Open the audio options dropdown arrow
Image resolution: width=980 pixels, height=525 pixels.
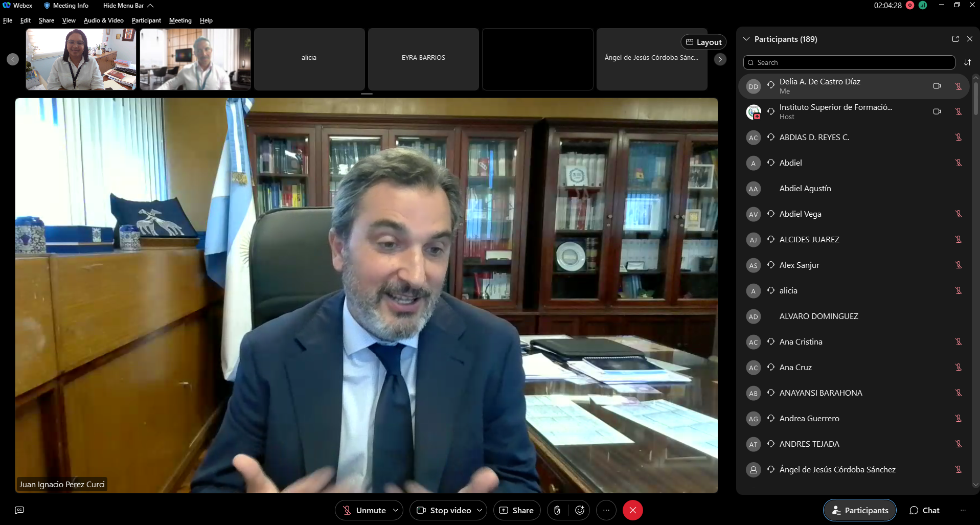[396, 510]
